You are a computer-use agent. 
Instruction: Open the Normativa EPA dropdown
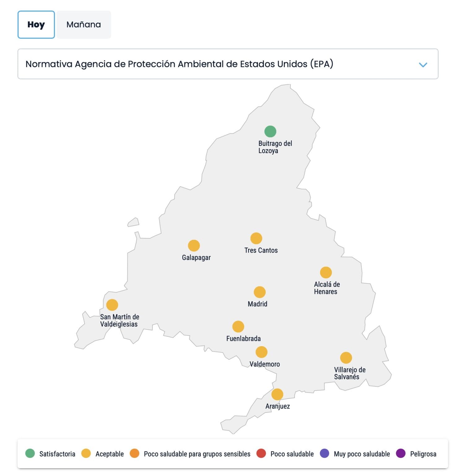point(228,64)
